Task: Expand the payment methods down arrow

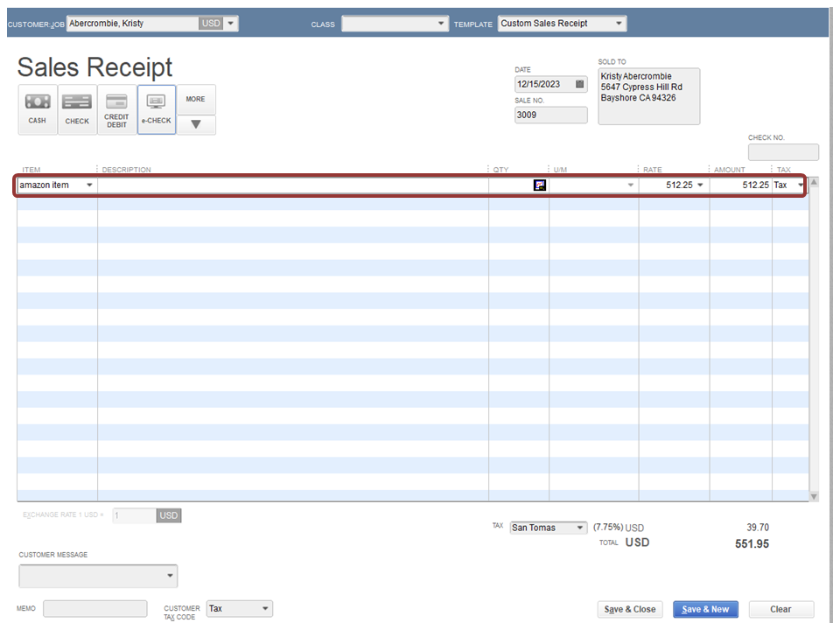Action: click(196, 125)
